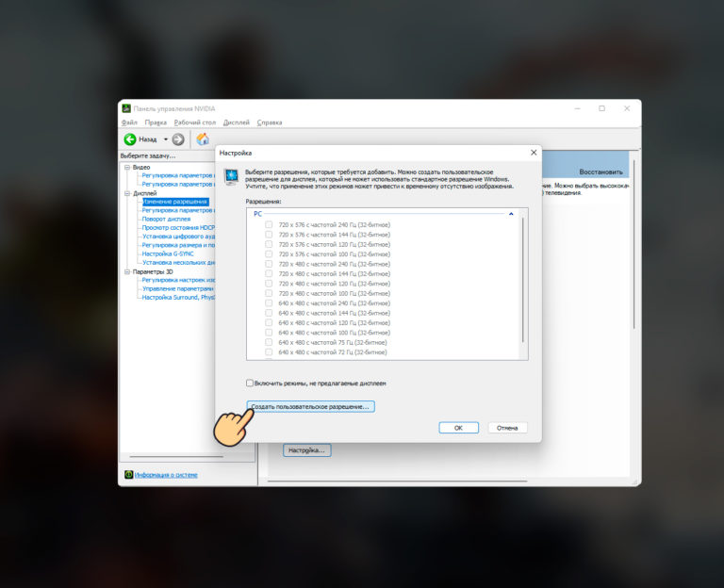Go to the home page via house icon
The height and width of the screenshot is (588, 724).
point(203,139)
